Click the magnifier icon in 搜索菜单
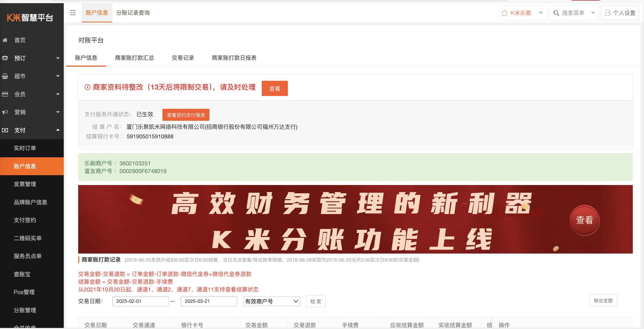Screen dimensions: 644x329 tap(556, 13)
